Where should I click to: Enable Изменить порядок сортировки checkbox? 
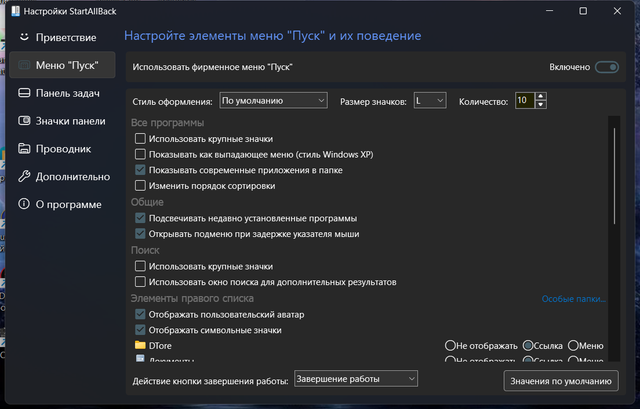(x=140, y=186)
